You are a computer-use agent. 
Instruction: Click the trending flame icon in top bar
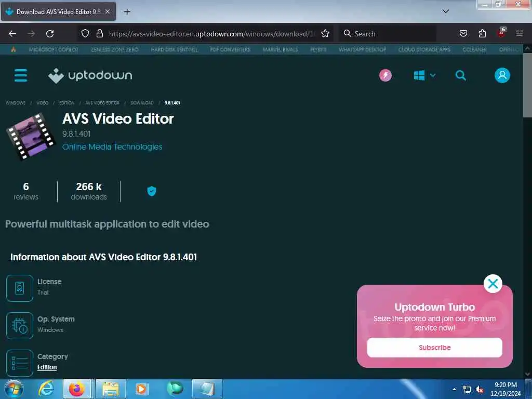(x=14, y=49)
